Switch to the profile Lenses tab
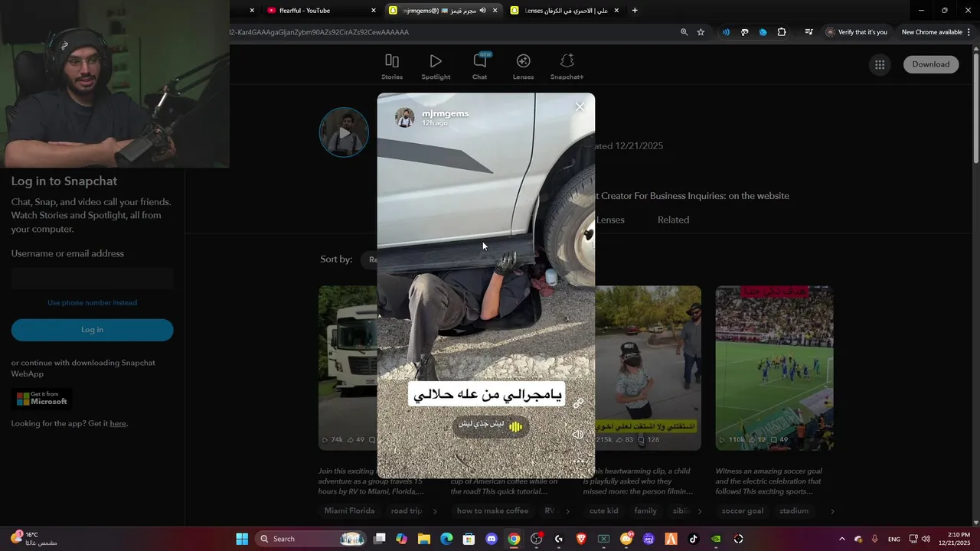The image size is (980, 551). (610, 220)
